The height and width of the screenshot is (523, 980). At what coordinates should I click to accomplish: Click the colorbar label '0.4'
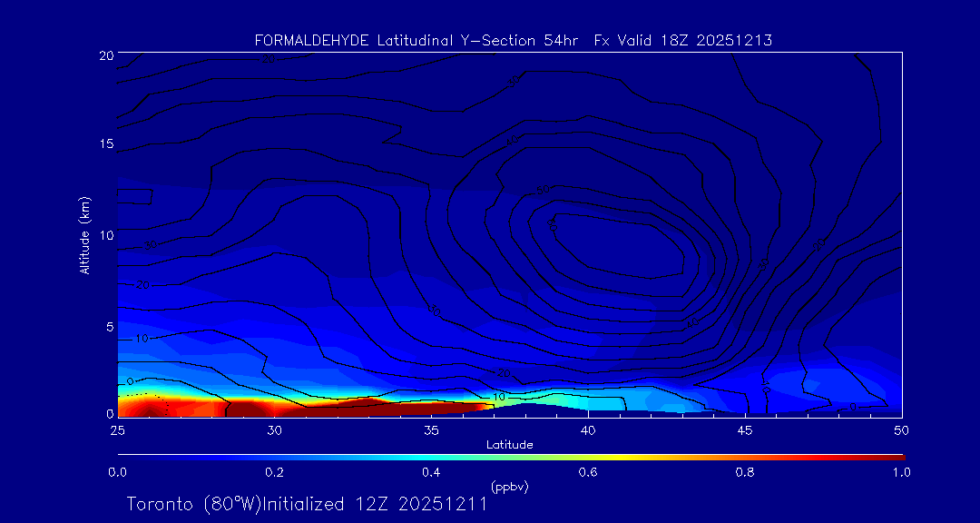coord(431,472)
